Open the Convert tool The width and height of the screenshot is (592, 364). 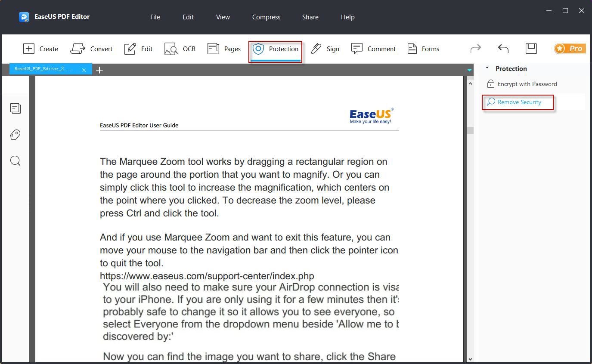[x=92, y=49]
